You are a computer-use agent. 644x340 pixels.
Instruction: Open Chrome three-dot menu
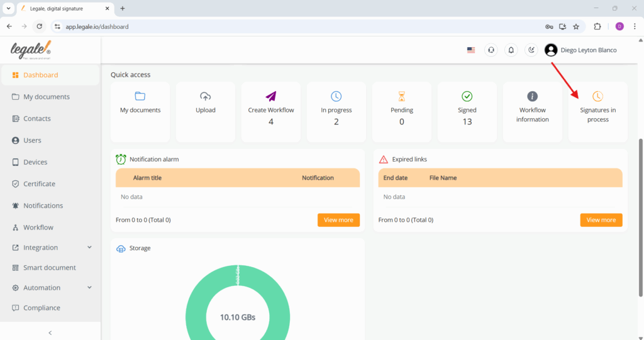[635, 26]
